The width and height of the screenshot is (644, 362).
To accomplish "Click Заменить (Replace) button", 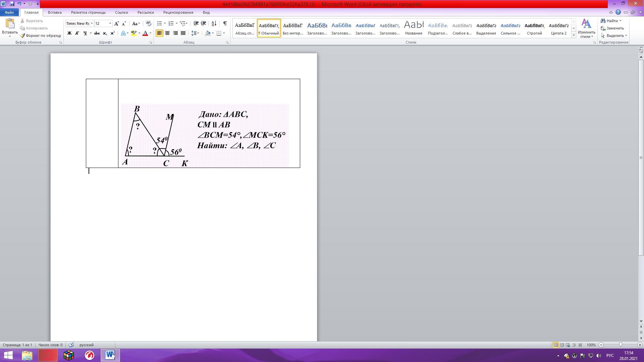I will coord(612,28).
